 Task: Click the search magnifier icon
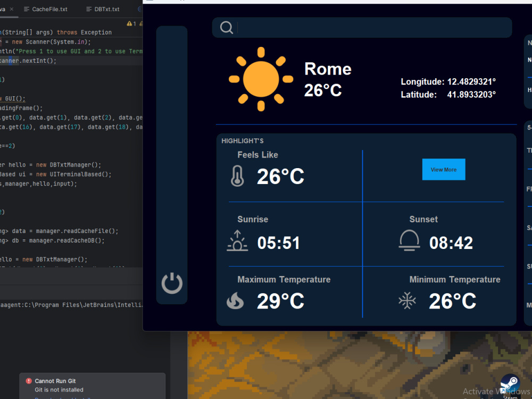coord(226,28)
